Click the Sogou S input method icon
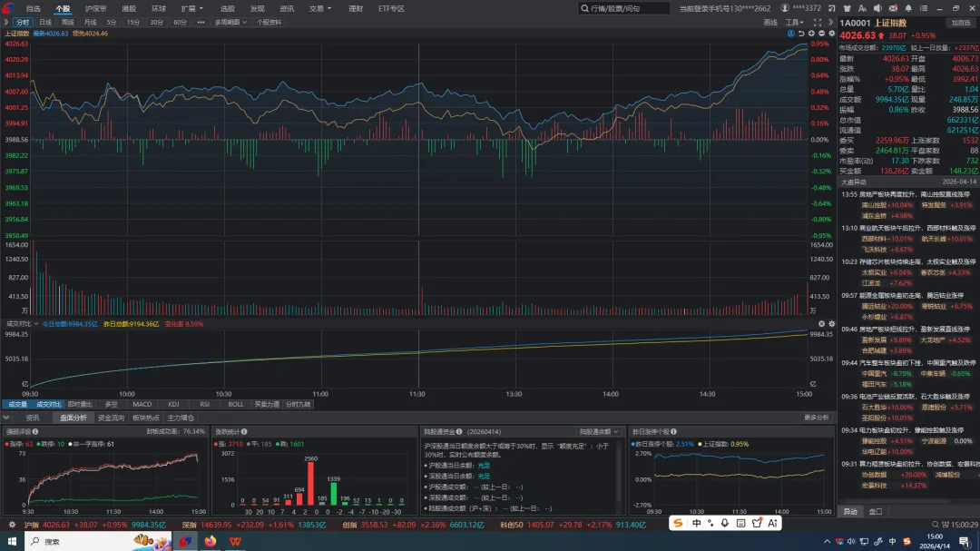The image size is (980, 551). pyautogui.click(x=678, y=523)
